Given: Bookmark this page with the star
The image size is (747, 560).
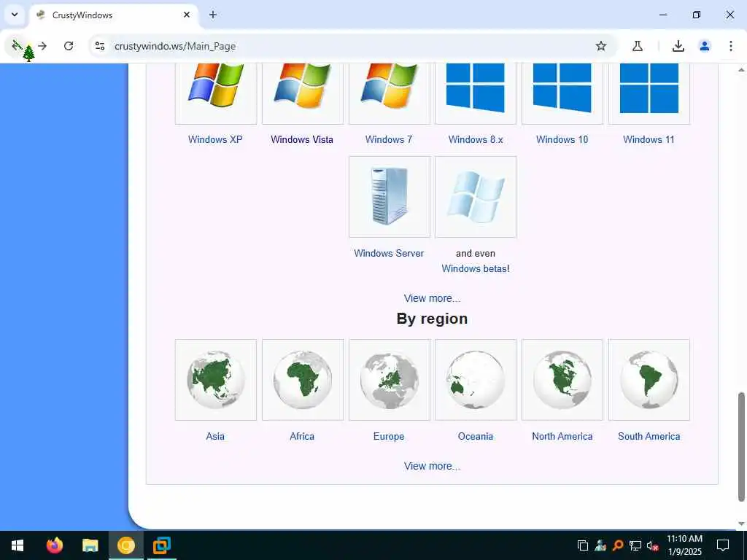Looking at the screenshot, I should coord(601,46).
